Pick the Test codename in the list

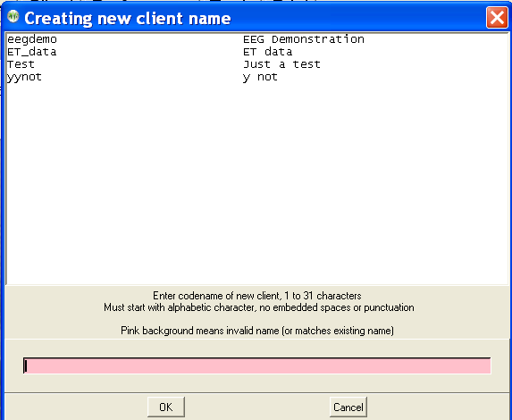pyautogui.click(x=21, y=64)
